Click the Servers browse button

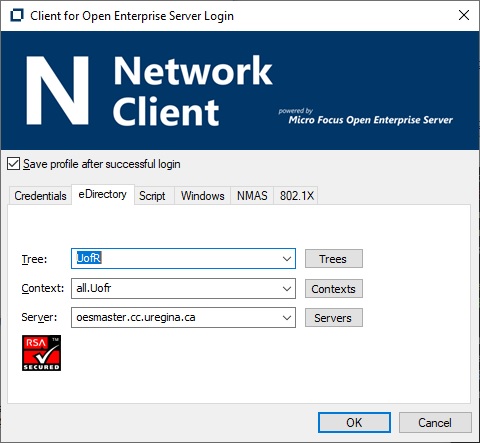(x=334, y=318)
